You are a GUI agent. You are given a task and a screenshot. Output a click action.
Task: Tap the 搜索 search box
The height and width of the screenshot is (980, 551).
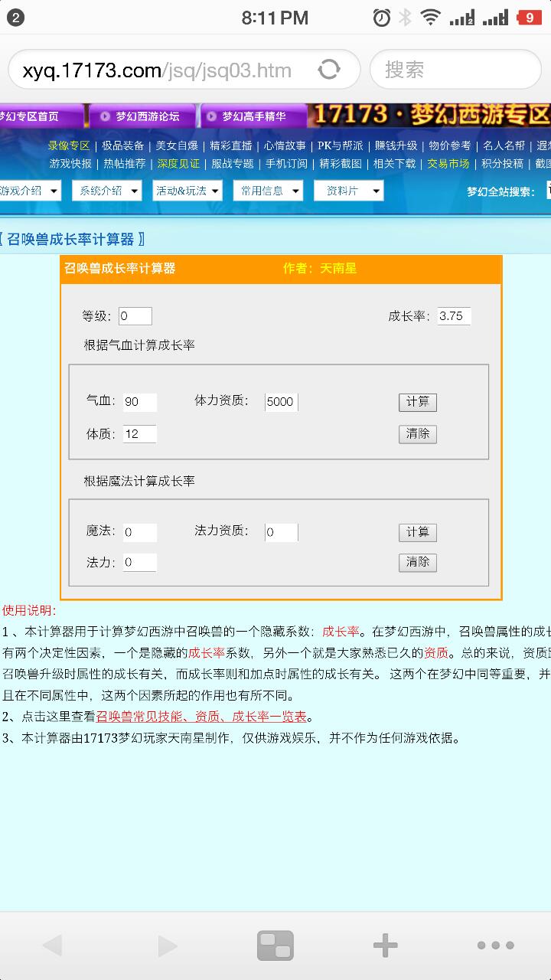pos(455,70)
